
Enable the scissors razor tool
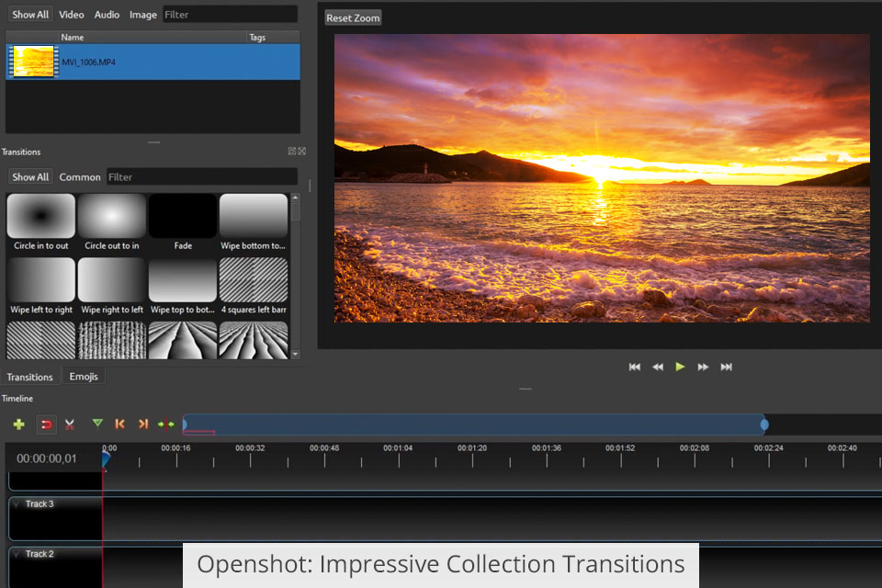coord(69,424)
